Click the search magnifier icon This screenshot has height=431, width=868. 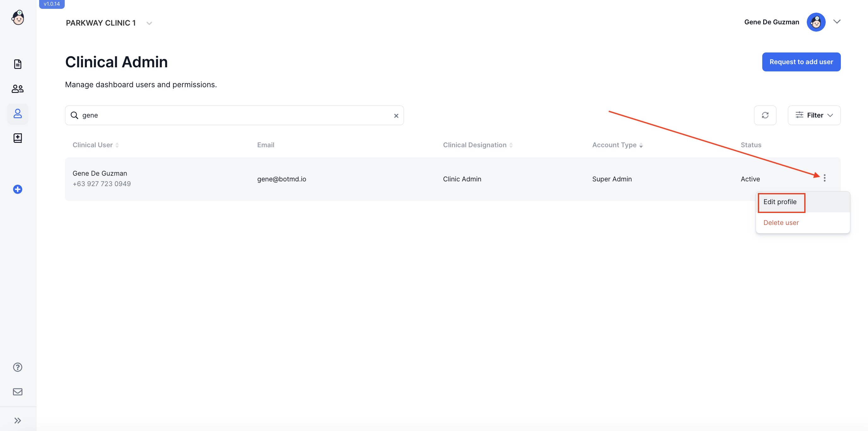74,115
